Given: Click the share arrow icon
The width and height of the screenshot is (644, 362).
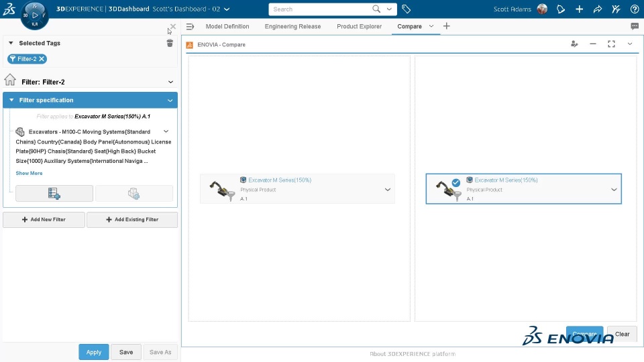Looking at the screenshot, I should (x=598, y=9).
